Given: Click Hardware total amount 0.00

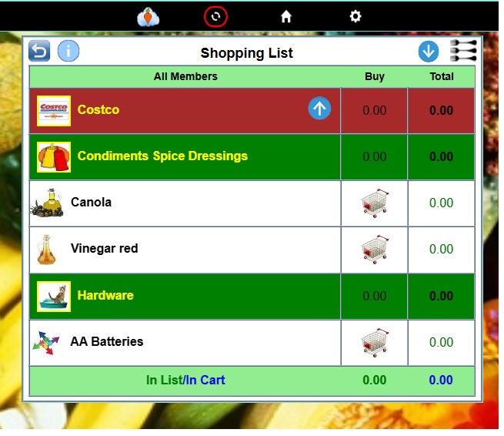Looking at the screenshot, I should (x=442, y=296).
